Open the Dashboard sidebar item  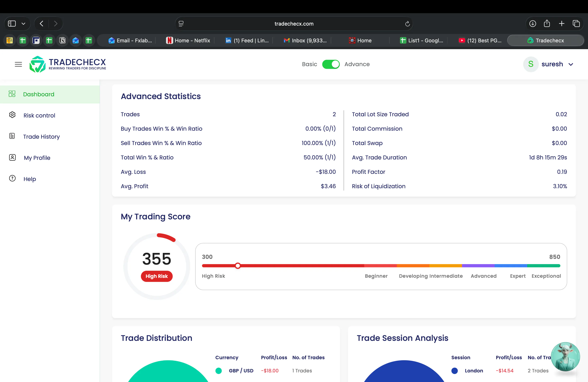point(50,94)
